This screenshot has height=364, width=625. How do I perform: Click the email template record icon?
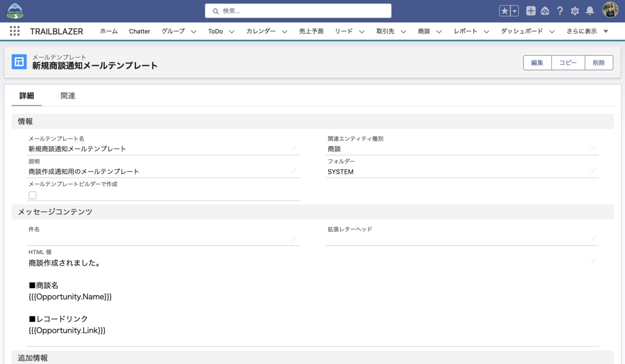click(19, 62)
